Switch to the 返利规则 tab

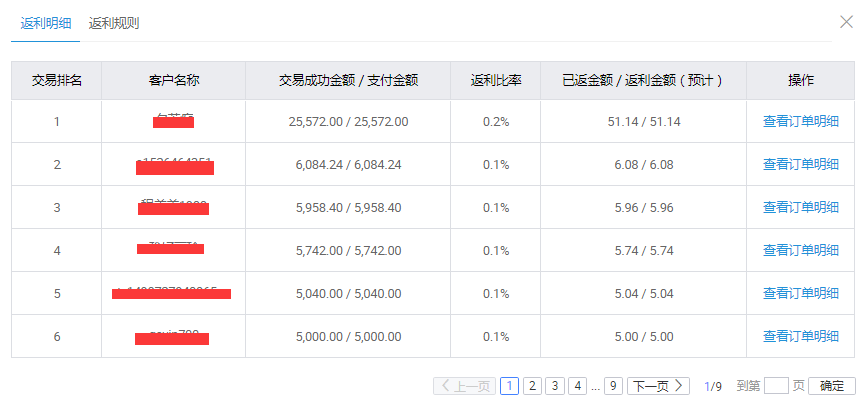click(115, 22)
